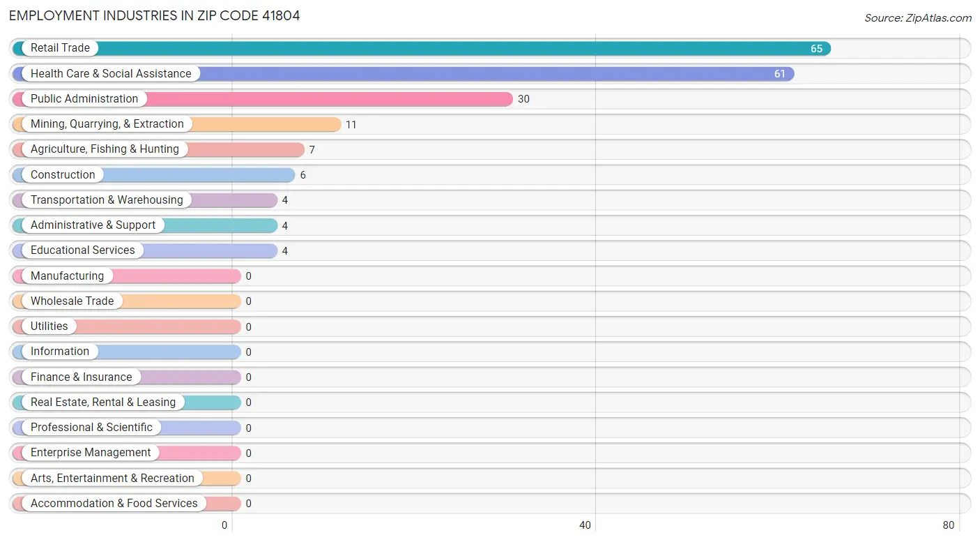Click the Finance & Insurance label
The height and width of the screenshot is (542, 980).
coord(82,377)
